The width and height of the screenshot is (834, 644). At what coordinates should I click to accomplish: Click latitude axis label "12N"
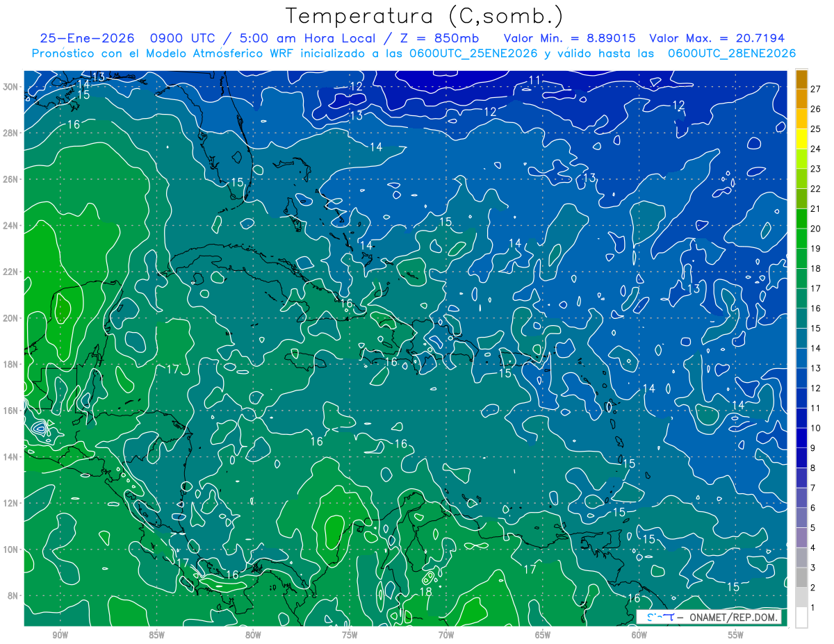coord(12,503)
